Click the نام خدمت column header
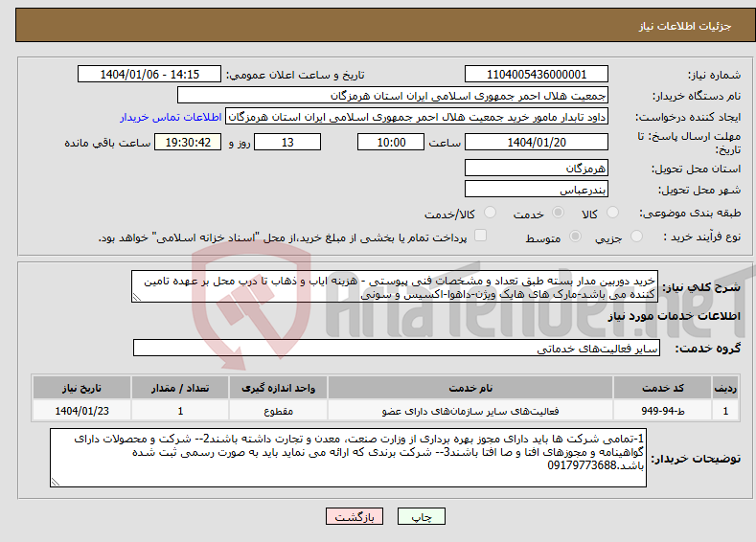This screenshot has height=542, width=756. pos(470,388)
